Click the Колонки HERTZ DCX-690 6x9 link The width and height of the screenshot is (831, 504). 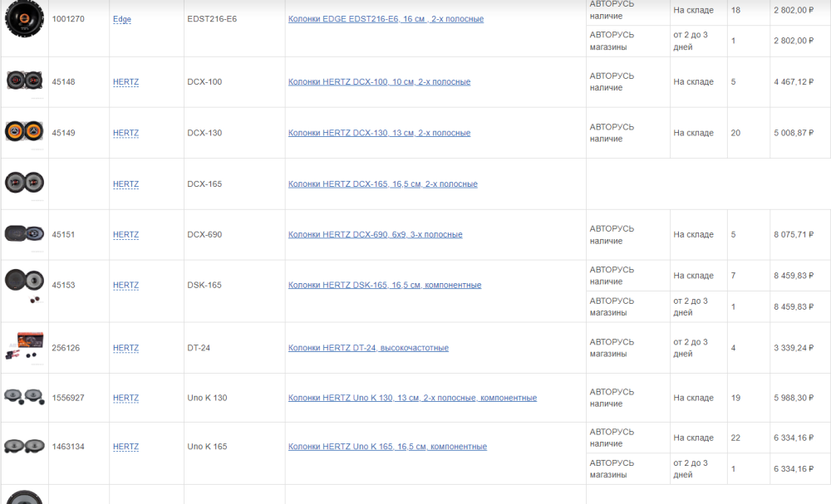pyautogui.click(x=375, y=235)
